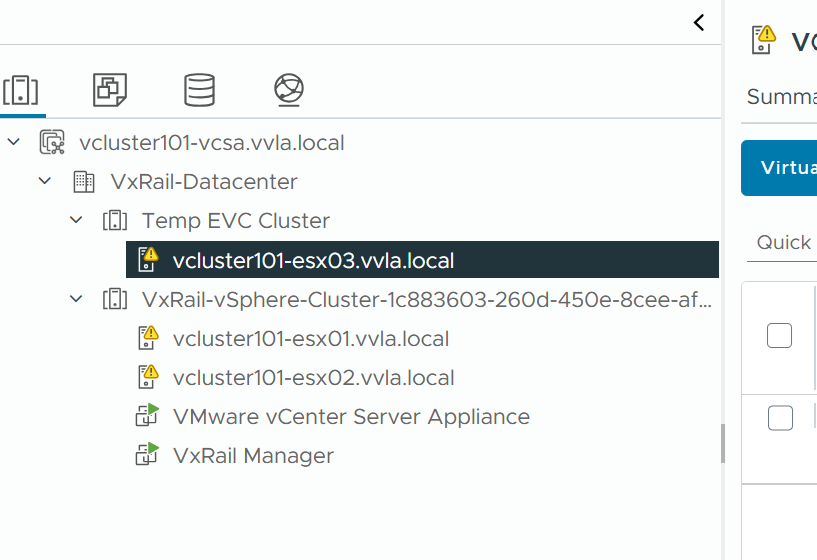Open the Summary tab

pos(781,97)
